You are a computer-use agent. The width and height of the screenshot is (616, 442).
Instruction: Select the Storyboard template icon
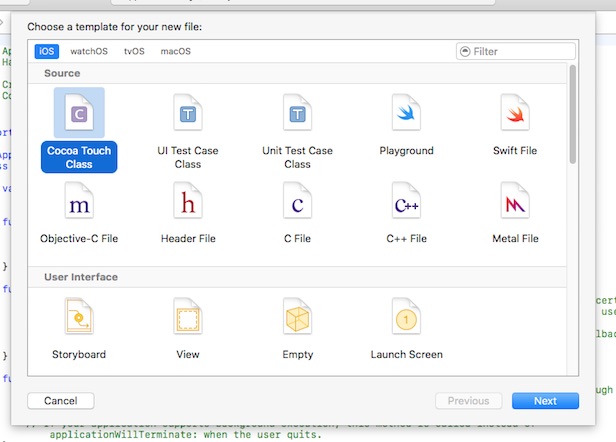pyautogui.click(x=79, y=316)
